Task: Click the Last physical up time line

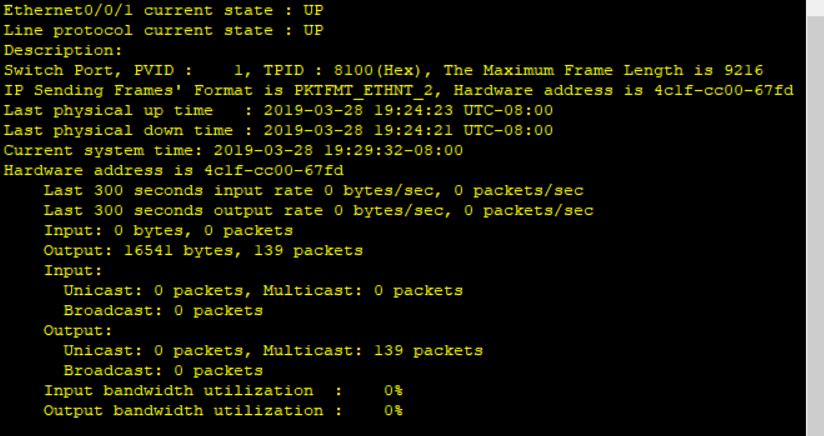Action: 278,111
